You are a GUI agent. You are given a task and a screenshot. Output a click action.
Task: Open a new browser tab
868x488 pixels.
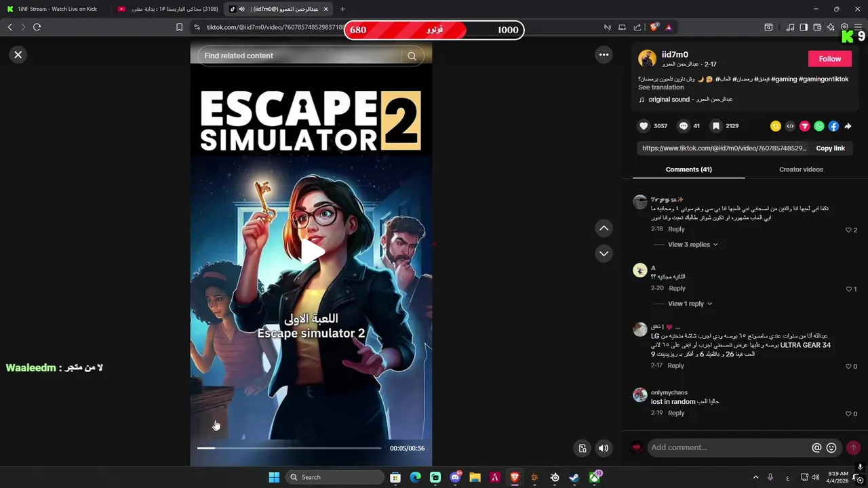[x=342, y=9]
